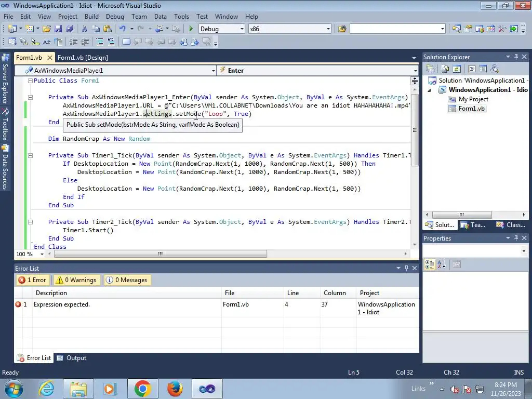Viewport: 532px width, 399px height.
Task: Toggle the 1 Error filter button
Action: click(33, 280)
